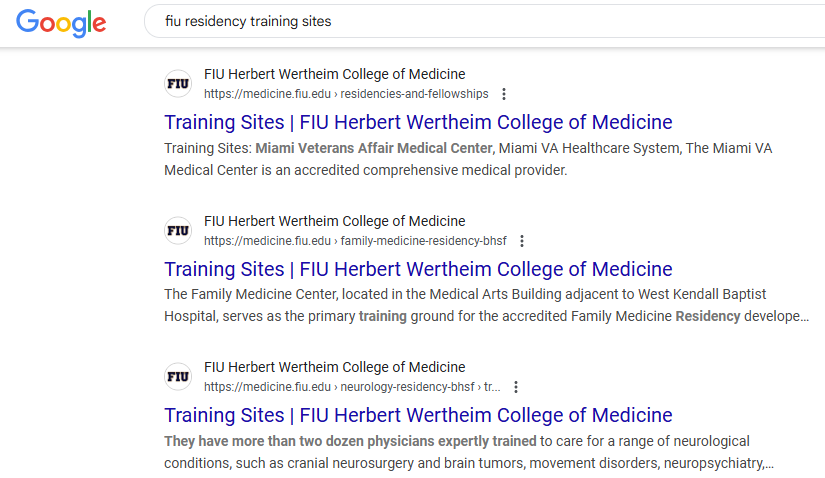
Task: Click the medicine.fiu.edu › neurology-residency-bhsf URL text
Action: [x=352, y=387]
